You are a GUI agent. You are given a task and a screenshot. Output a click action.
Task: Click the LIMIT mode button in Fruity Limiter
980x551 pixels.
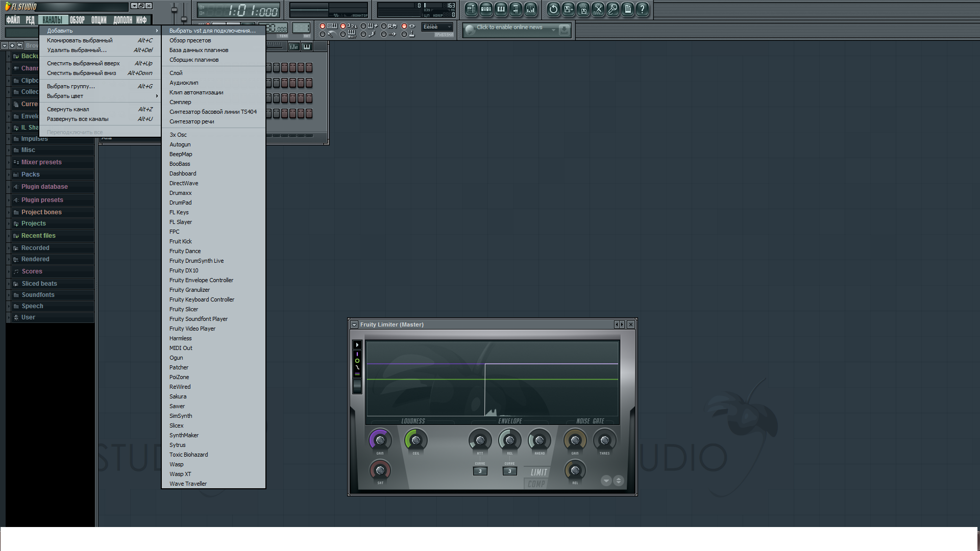pos(538,472)
